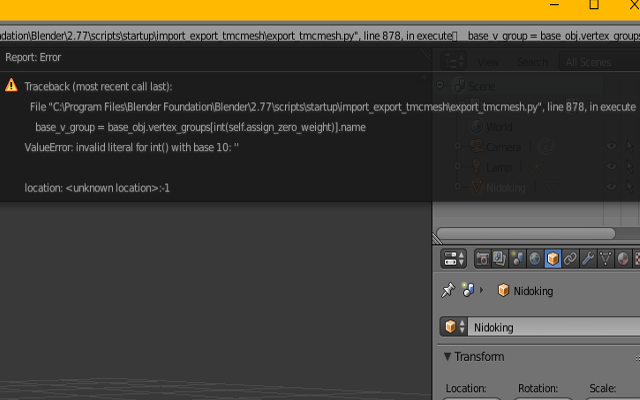The image size is (640, 400).
Task: Open the outliner View menu
Action: (488, 62)
